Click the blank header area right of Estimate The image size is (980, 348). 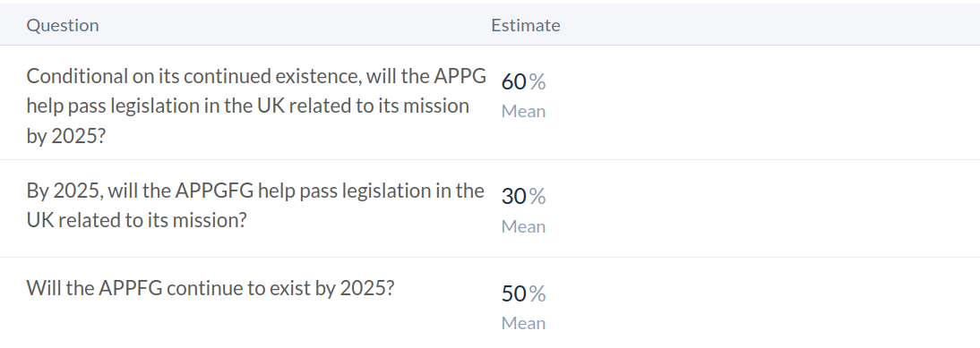pyautogui.click(x=769, y=25)
